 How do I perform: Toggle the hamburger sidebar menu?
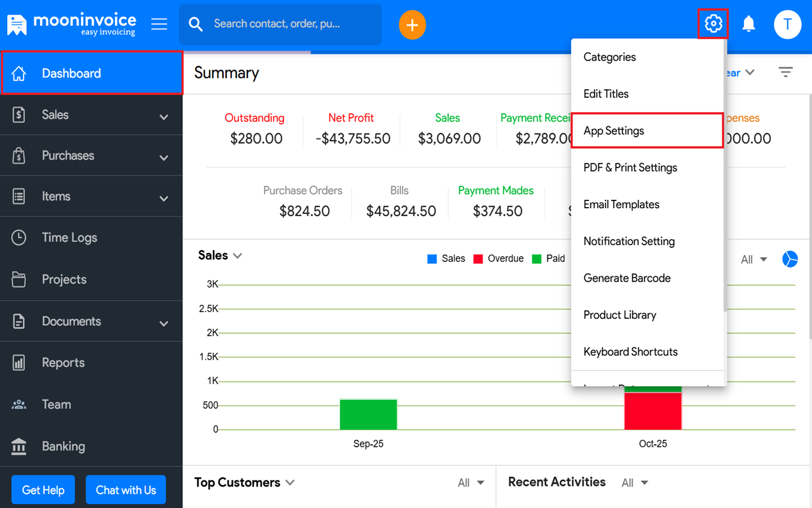coord(159,24)
